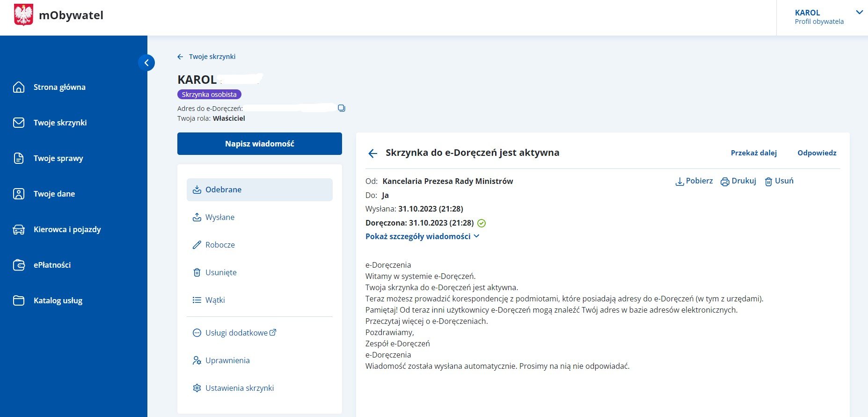The height and width of the screenshot is (417, 868).
Task: Collapse the sidebar with round arrow button
Action: [x=146, y=62]
